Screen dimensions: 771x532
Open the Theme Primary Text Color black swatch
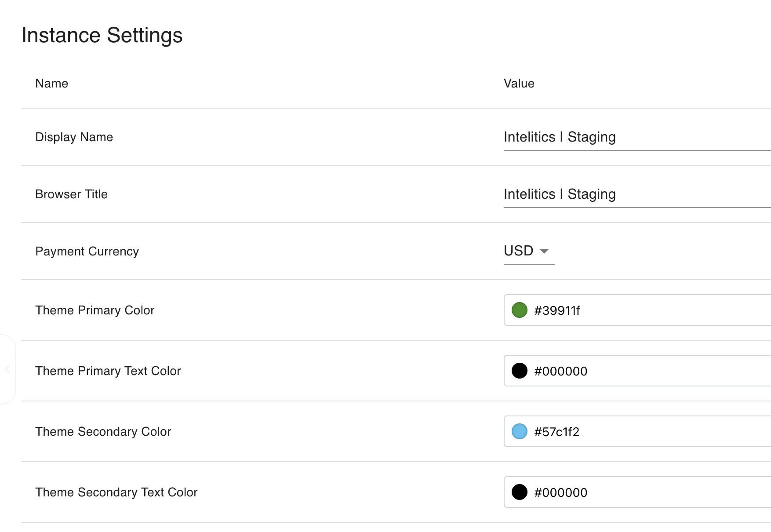[519, 371]
